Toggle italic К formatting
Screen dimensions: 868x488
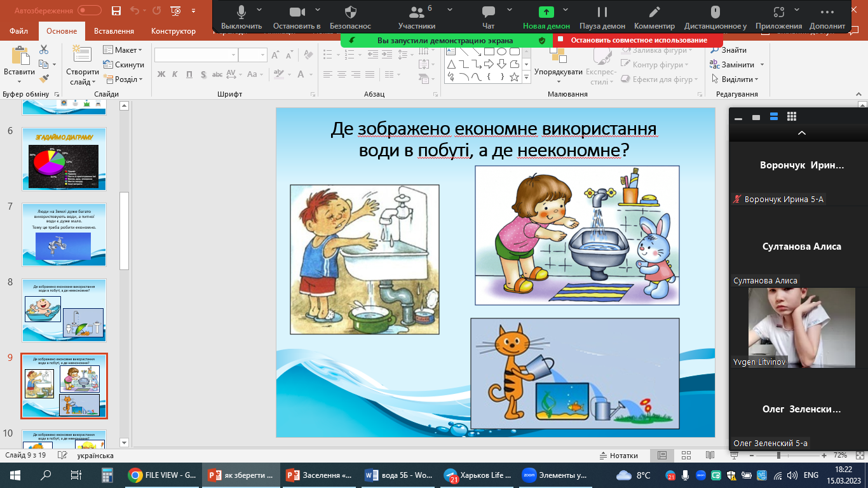[x=175, y=74]
